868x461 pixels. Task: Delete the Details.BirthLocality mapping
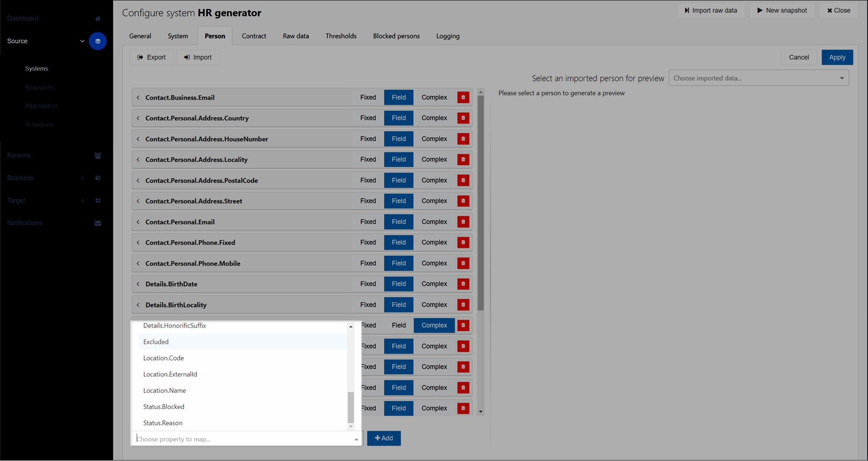tap(463, 304)
